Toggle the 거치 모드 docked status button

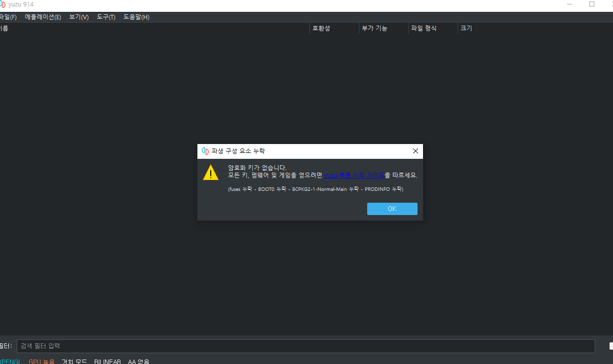pyautogui.click(x=74, y=362)
